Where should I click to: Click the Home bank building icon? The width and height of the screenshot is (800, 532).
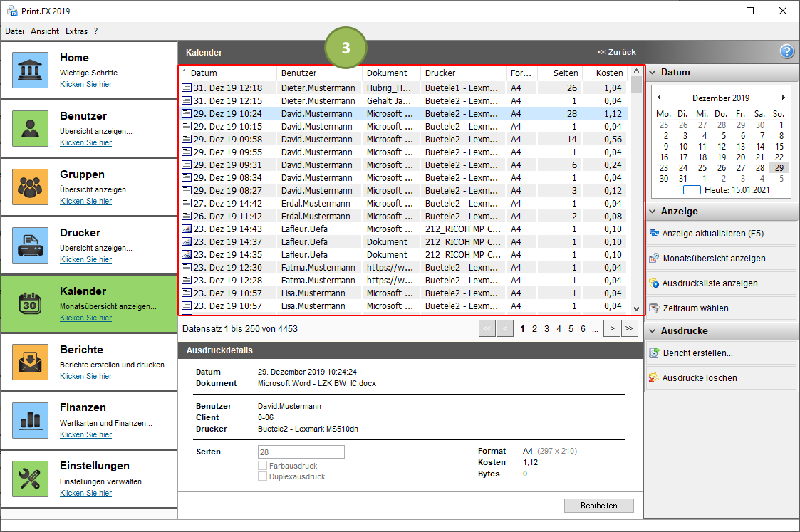point(30,70)
